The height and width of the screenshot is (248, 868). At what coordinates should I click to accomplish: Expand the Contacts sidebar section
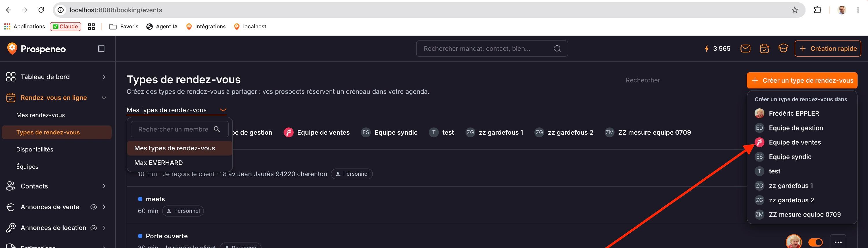pyautogui.click(x=104, y=186)
